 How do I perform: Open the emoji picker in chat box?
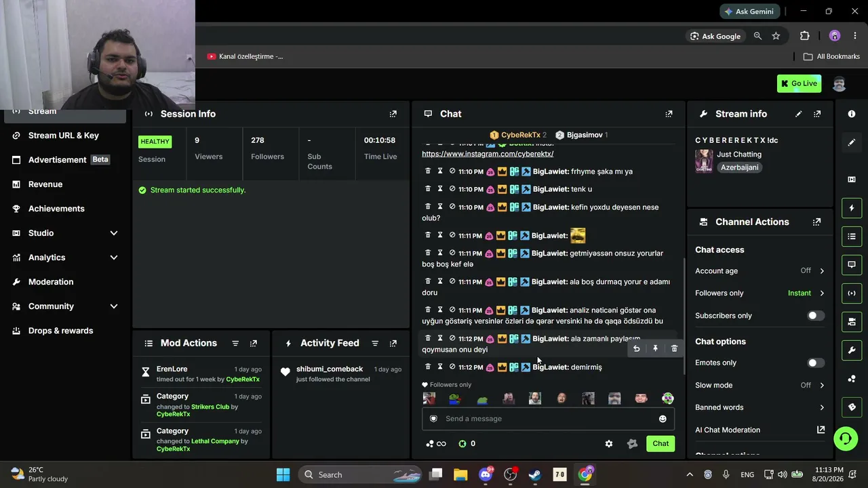point(663,419)
